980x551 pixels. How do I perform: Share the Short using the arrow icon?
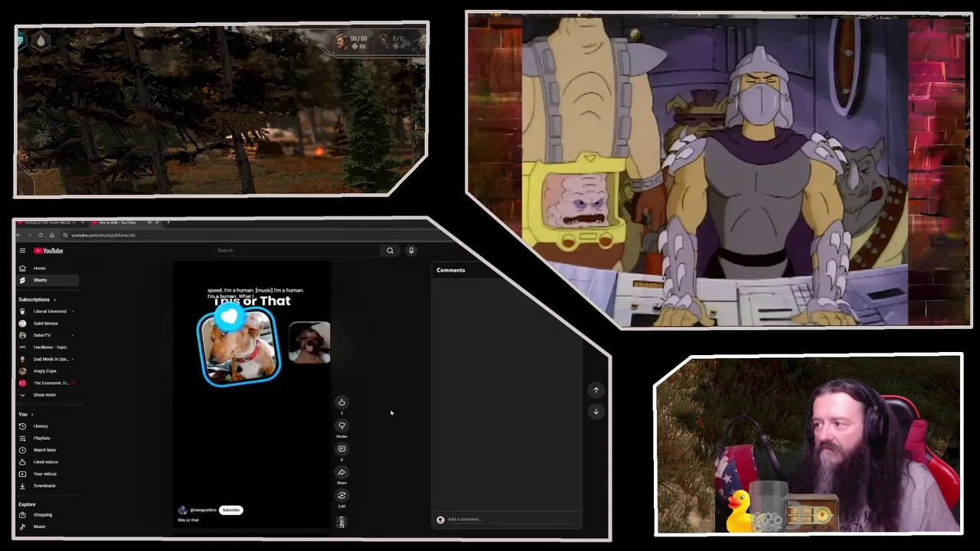point(341,472)
